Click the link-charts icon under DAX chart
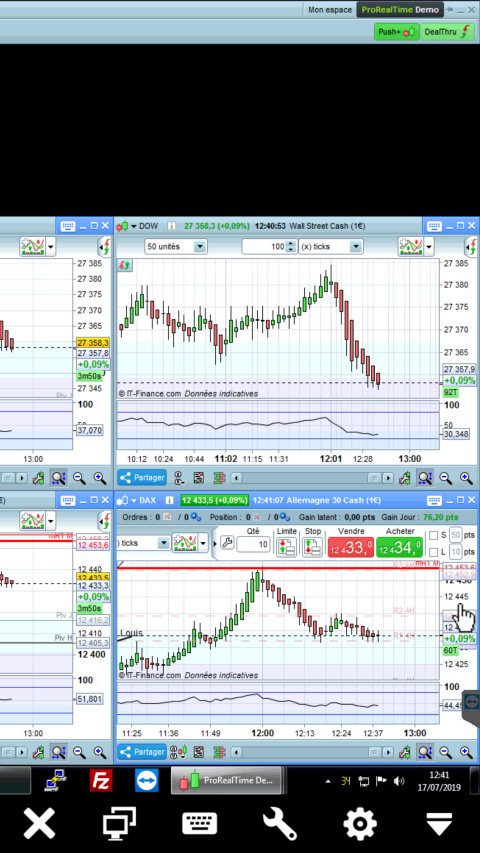Viewport: 480px width, 853px height. pyautogui.click(x=179, y=752)
